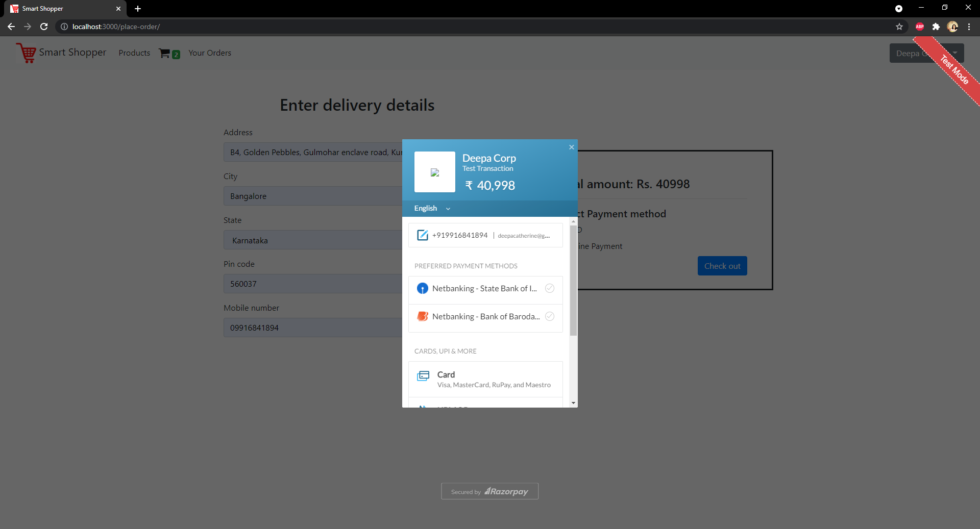The height and width of the screenshot is (529, 980).
Task: Open the Chrome profile avatar
Action: tap(952, 27)
